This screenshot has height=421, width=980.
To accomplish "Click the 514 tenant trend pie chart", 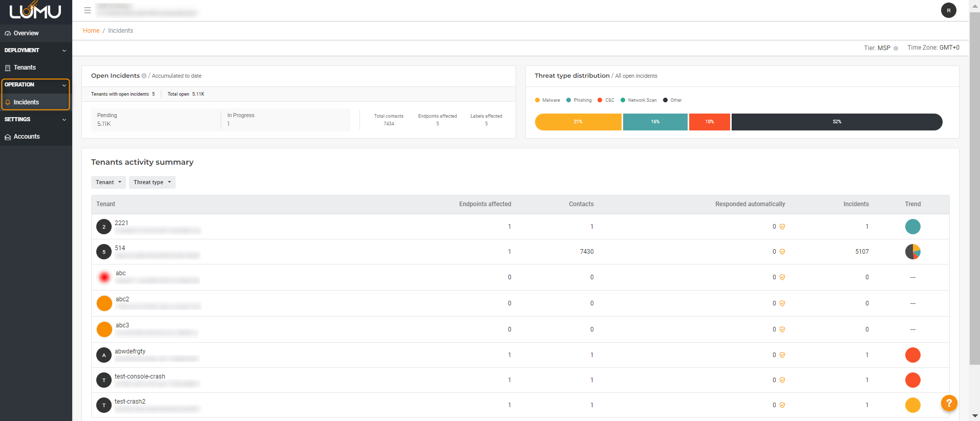I will tap(912, 252).
